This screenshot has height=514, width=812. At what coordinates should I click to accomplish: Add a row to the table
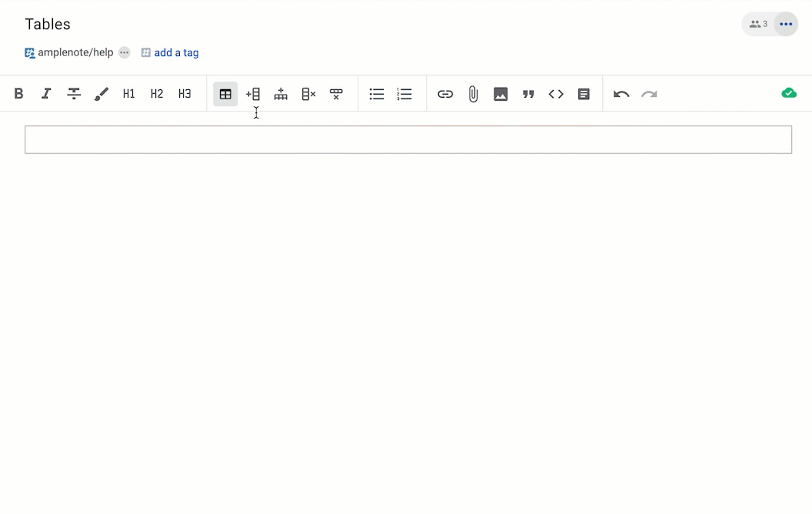(x=281, y=94)
